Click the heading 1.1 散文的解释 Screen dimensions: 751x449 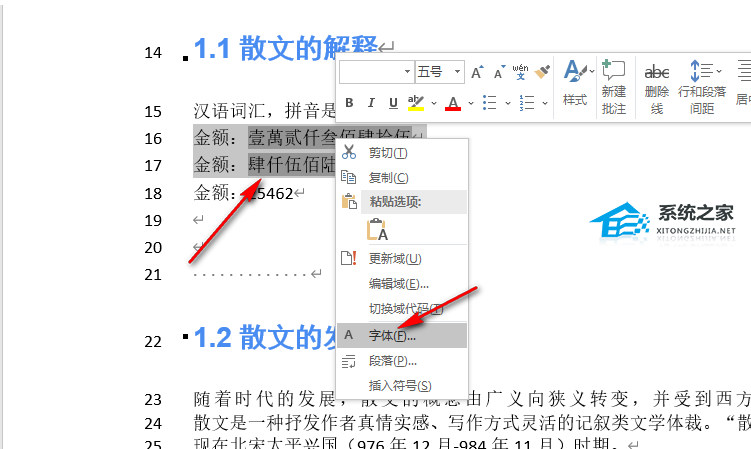coord(286,48)
